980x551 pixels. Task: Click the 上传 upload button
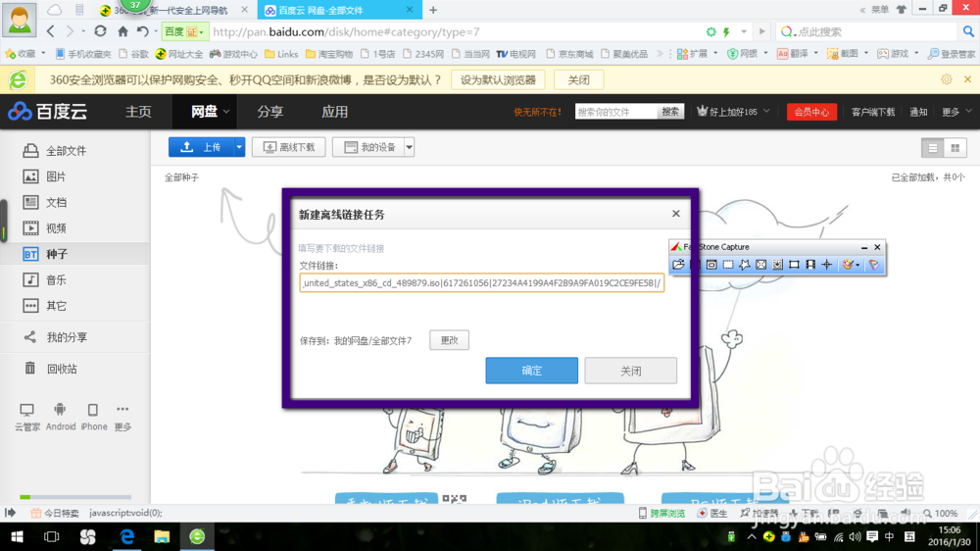coord(201,147)
